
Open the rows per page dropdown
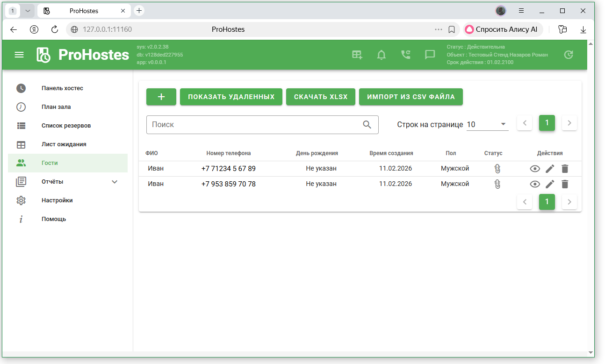tap(487, 124)
